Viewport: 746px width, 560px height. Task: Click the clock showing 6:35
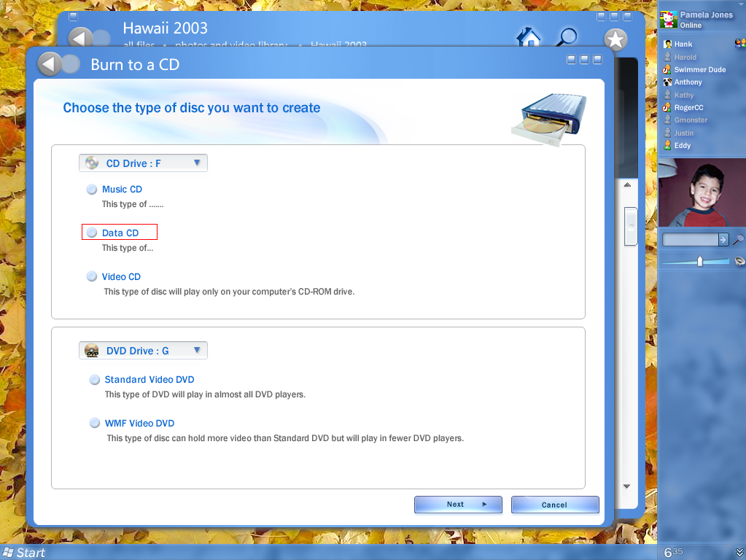click(x=673, y=552)
